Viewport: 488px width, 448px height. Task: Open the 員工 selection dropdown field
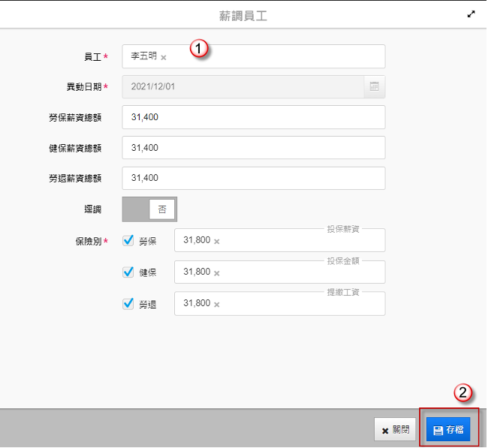[285, 57]
